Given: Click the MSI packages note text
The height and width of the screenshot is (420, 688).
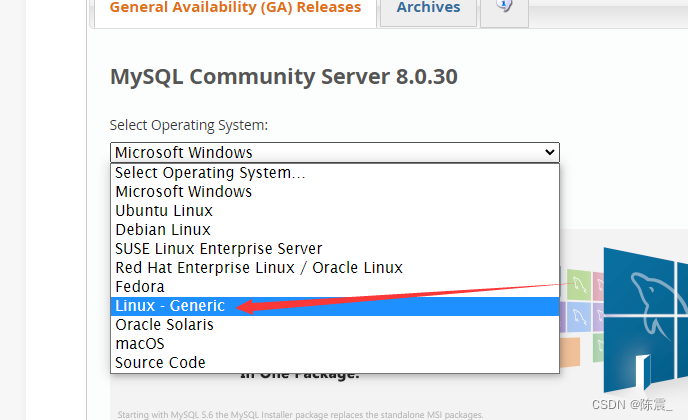Looking at the screenshot, I should (300, 415).
